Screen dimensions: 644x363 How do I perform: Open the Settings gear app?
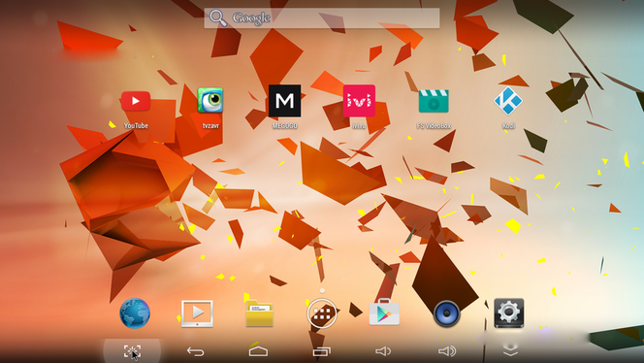pyautogui.click(x=509, y=313)
